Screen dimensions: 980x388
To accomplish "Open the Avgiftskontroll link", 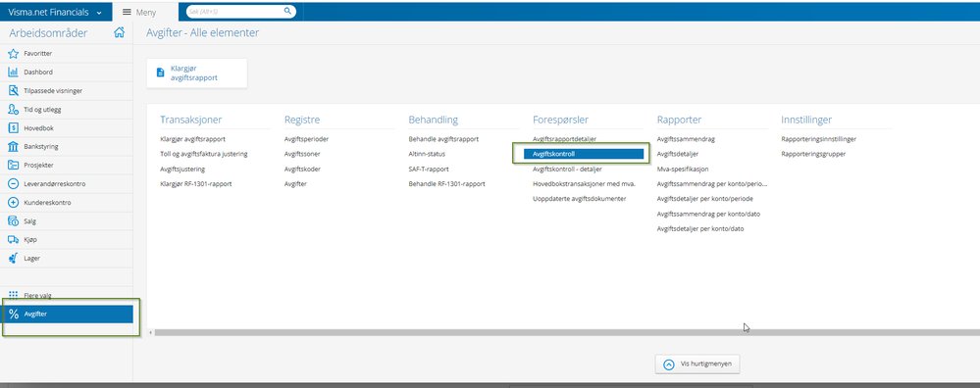I will coord(584,154).
